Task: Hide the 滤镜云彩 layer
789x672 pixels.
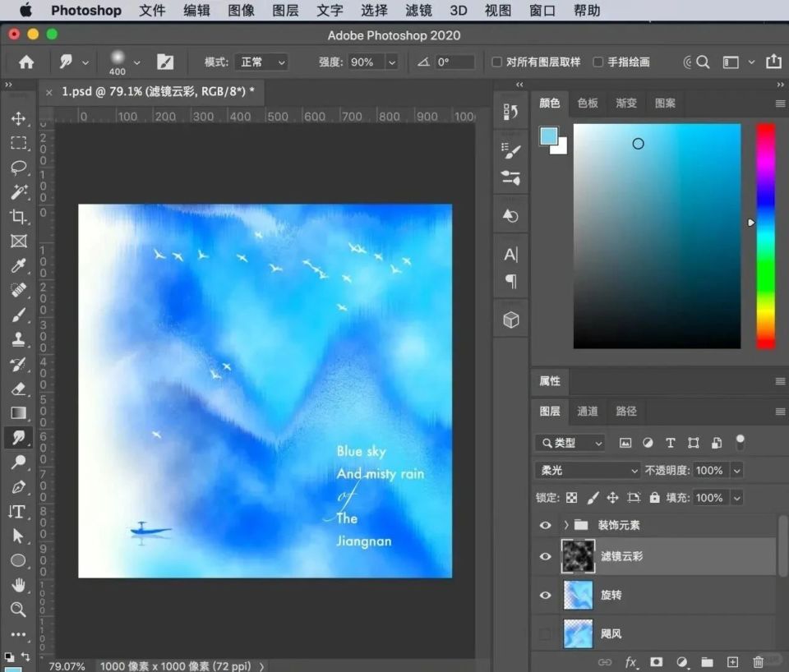Action: [545, 556]
